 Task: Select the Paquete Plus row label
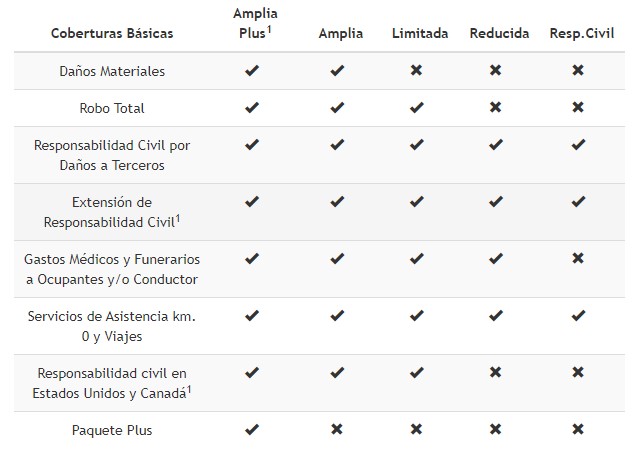(x=112, y=431)
